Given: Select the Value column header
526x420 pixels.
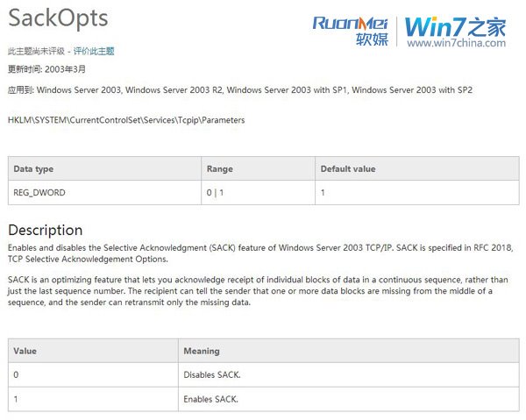Looking at the screenshot, I should point(25,351).
